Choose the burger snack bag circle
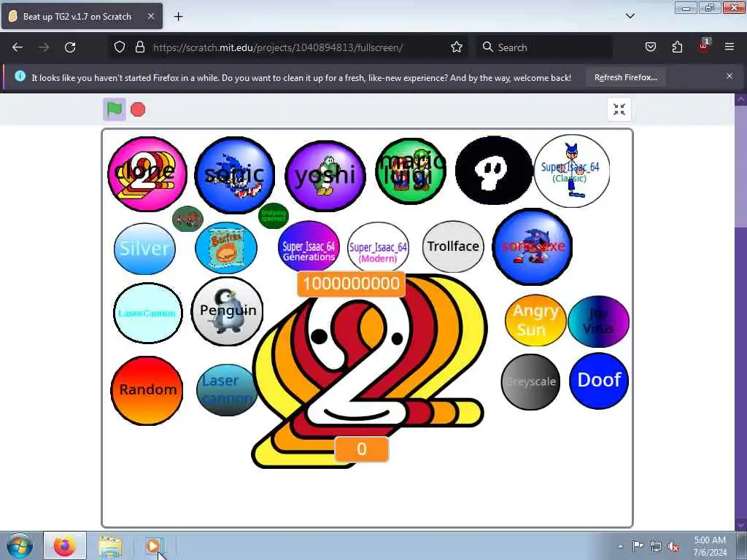This screenshot has height=560, width=747. pos(226,248)
